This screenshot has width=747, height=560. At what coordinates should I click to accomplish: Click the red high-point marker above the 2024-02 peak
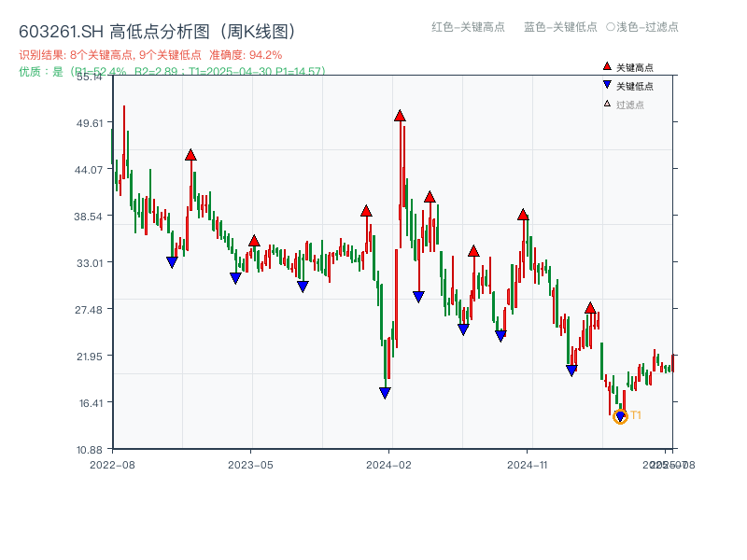tap(400, 114)
